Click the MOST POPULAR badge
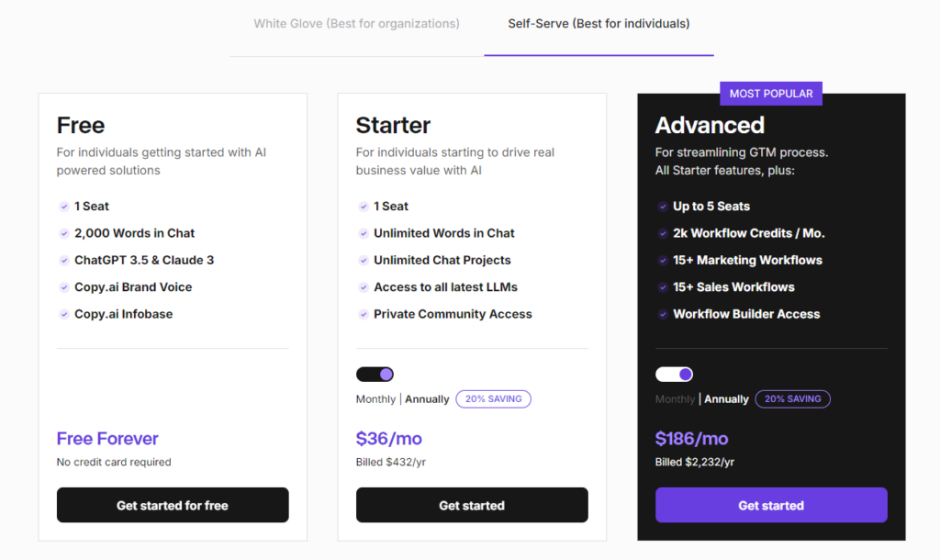 click(771, 94)
